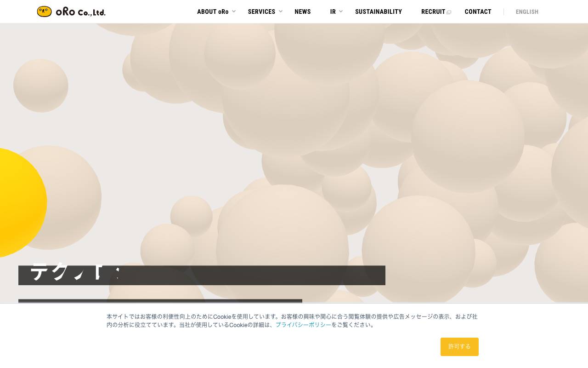Open the RECRUIT page

tap(433, 11)
